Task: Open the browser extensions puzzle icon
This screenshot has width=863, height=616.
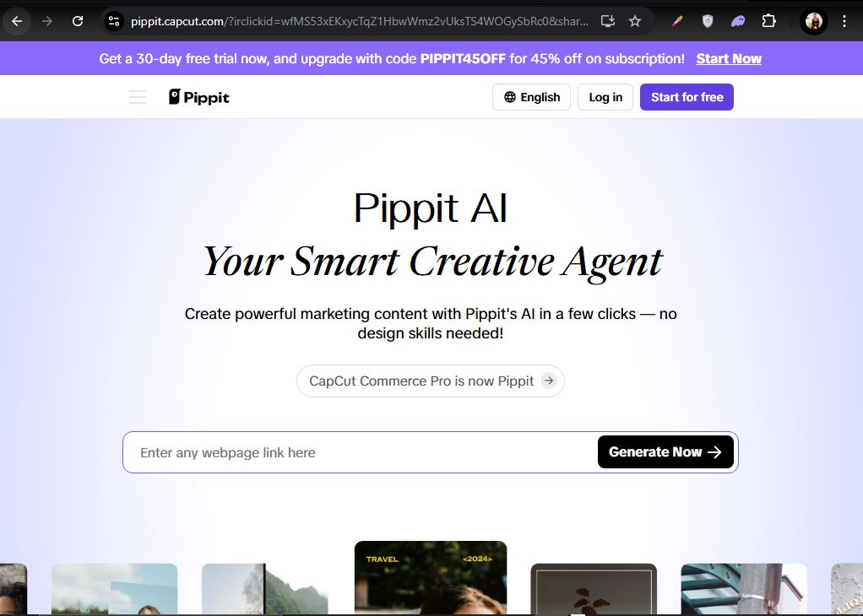Action: [768, 21]
